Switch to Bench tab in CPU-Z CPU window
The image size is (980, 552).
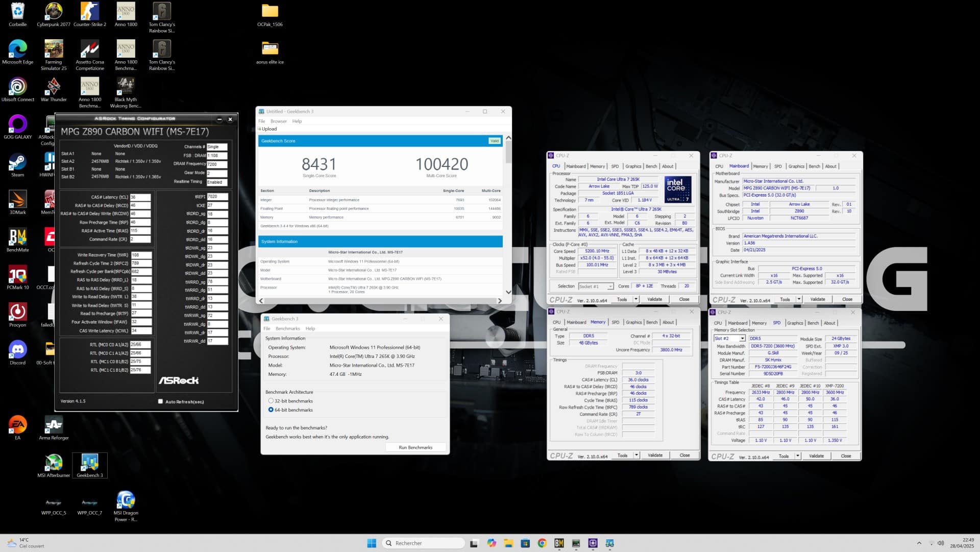tap(651, 166)
